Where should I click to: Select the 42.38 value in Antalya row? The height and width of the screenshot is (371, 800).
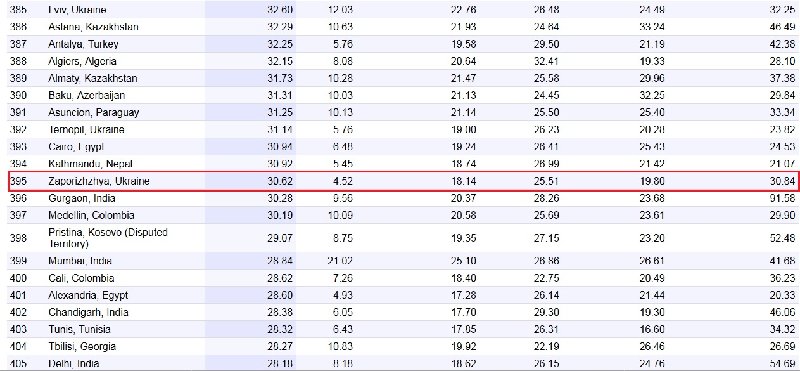click(x=783, y=44)
